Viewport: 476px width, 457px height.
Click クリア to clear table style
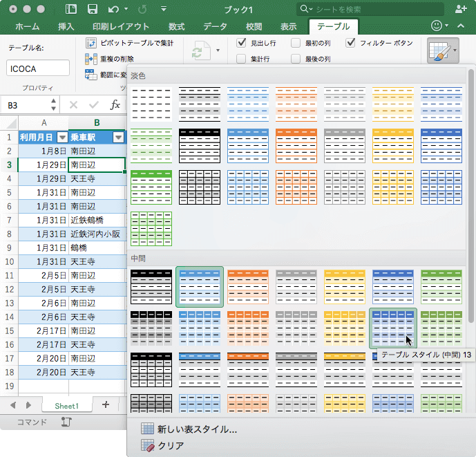tap(171, 446)
